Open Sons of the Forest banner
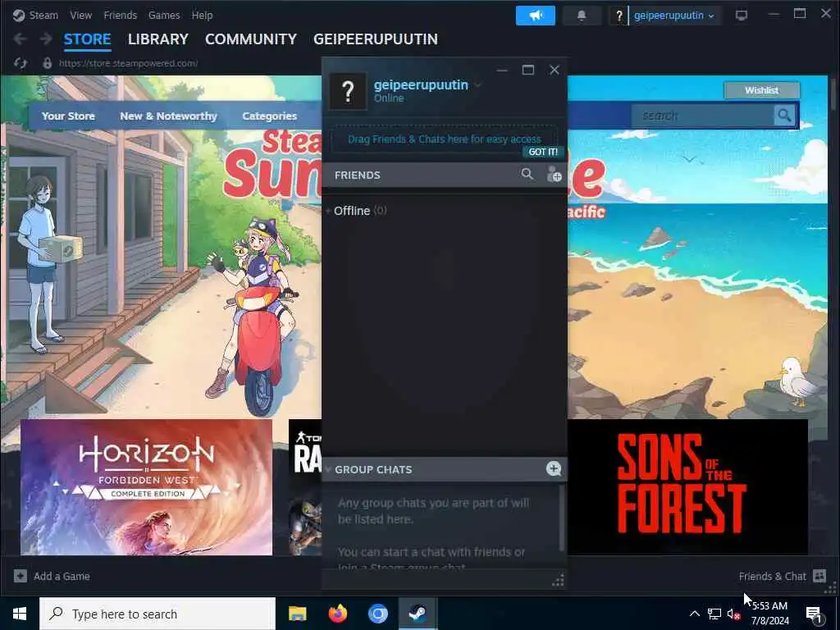This screenshot has width=840, height=630. pyautogui.click(x=687, y=487)
